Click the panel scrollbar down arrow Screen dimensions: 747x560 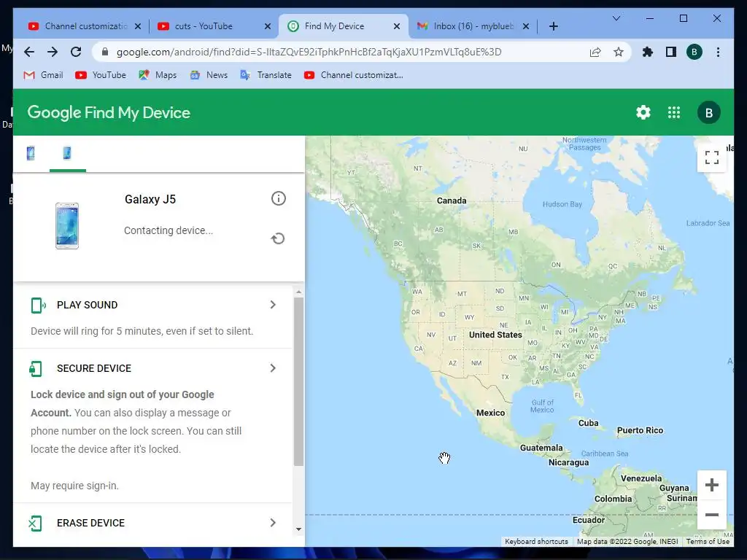(298, 529)
